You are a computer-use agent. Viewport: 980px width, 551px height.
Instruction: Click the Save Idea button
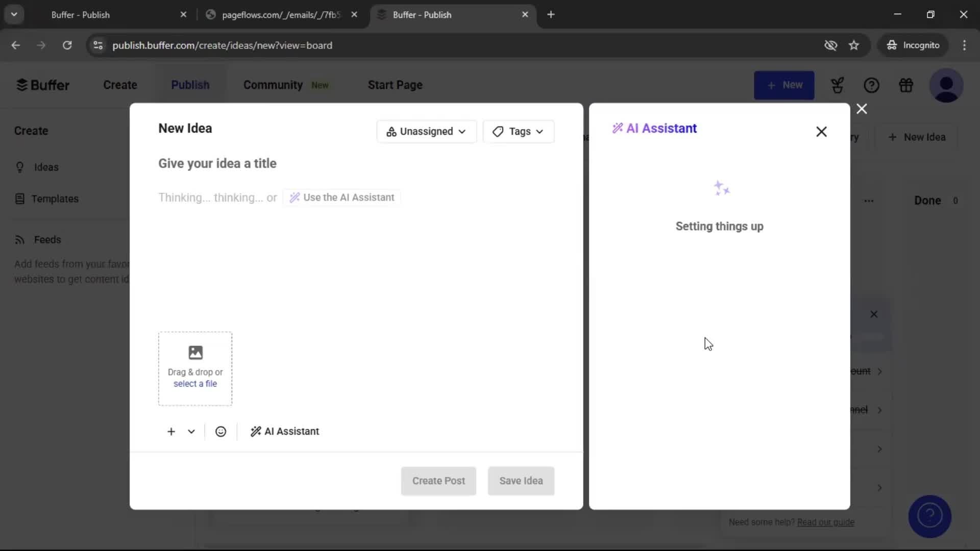click(x=521, y=481)
